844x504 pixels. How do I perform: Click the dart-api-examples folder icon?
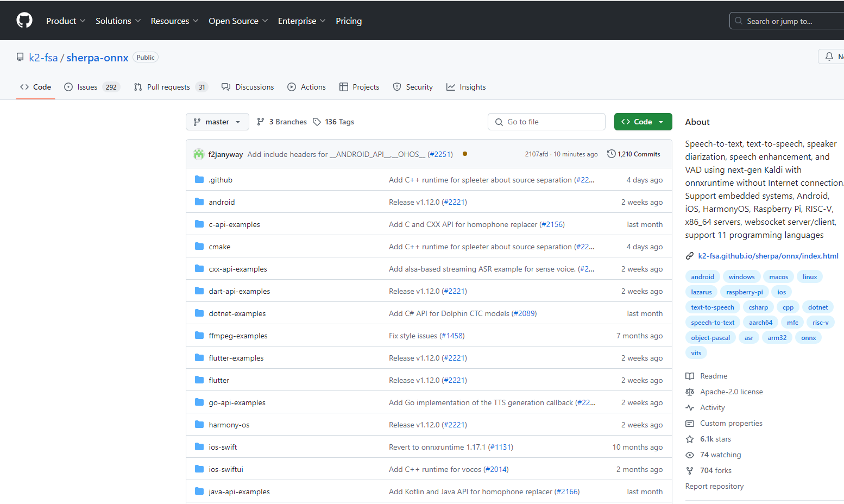pos(199,291)
